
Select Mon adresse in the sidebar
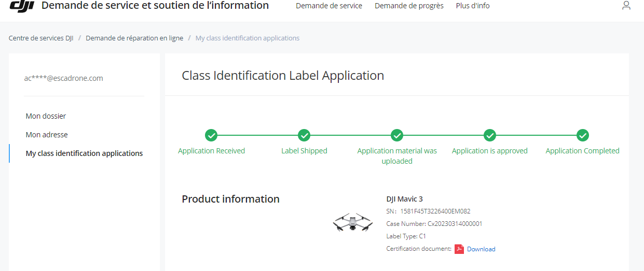pyautogui.click(x=47, y=135)
